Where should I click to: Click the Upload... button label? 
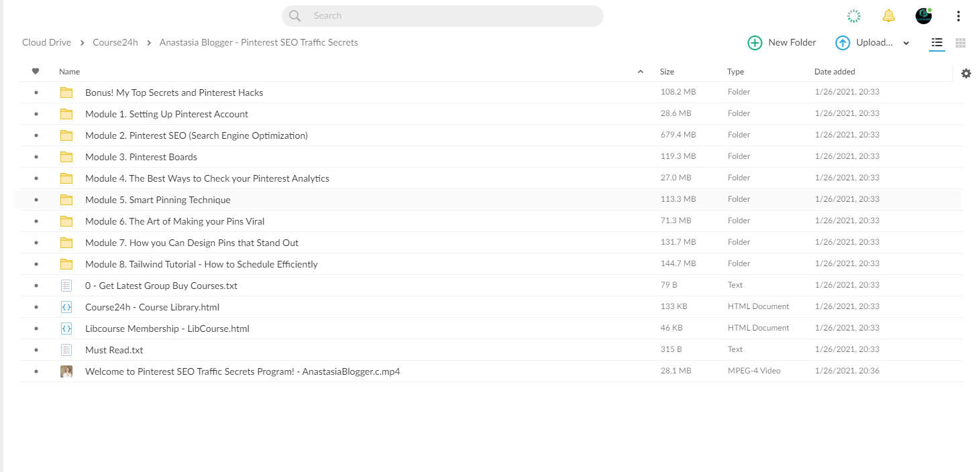(x=875, y=42)
